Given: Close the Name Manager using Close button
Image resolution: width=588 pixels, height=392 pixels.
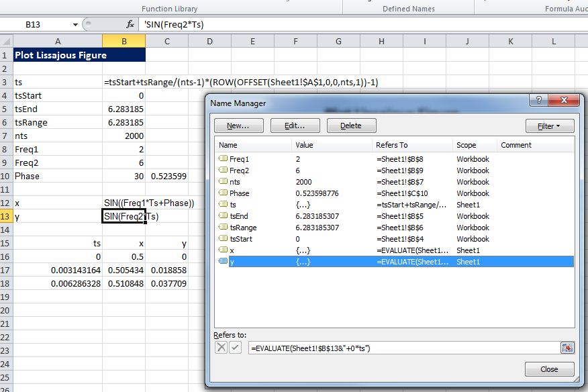Looking at the screenshot, I should (x=549, y=369).
